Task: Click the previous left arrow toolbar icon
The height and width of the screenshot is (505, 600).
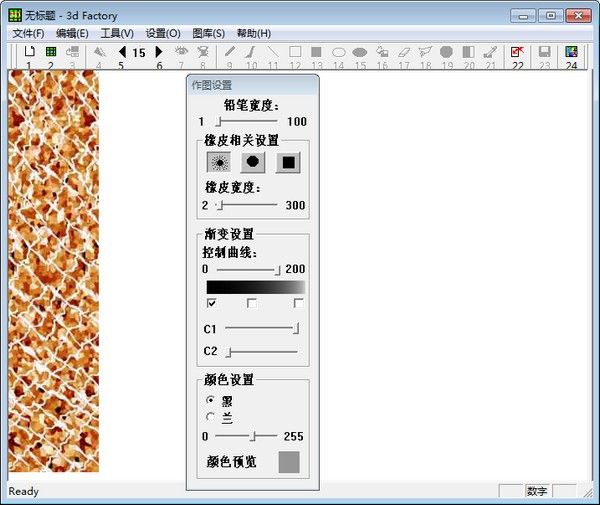Action: [x=122, y=52]
